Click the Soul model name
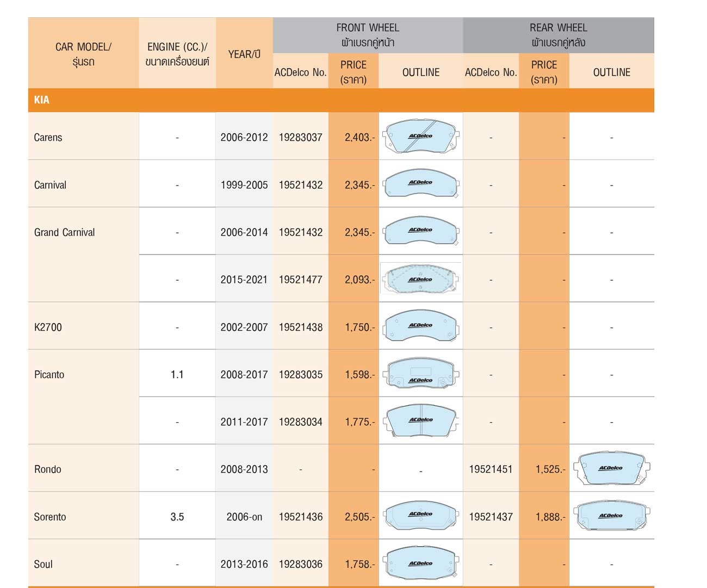This screenshot has width=707, height=588. pos(43,564)
